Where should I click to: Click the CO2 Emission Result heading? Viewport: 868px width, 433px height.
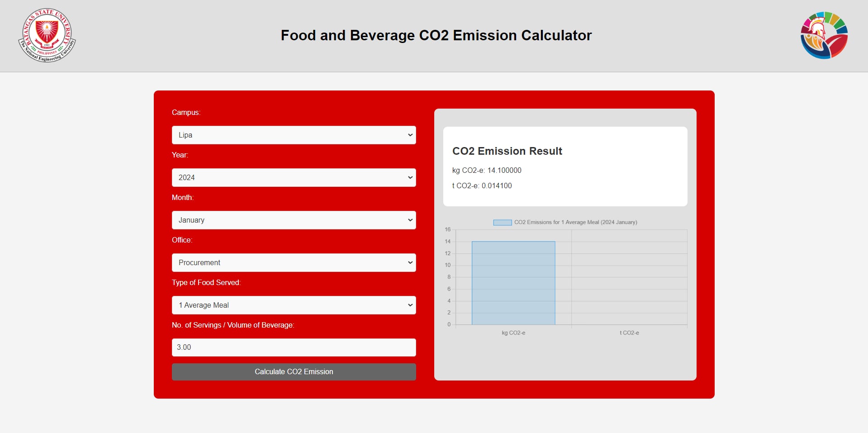507,151
